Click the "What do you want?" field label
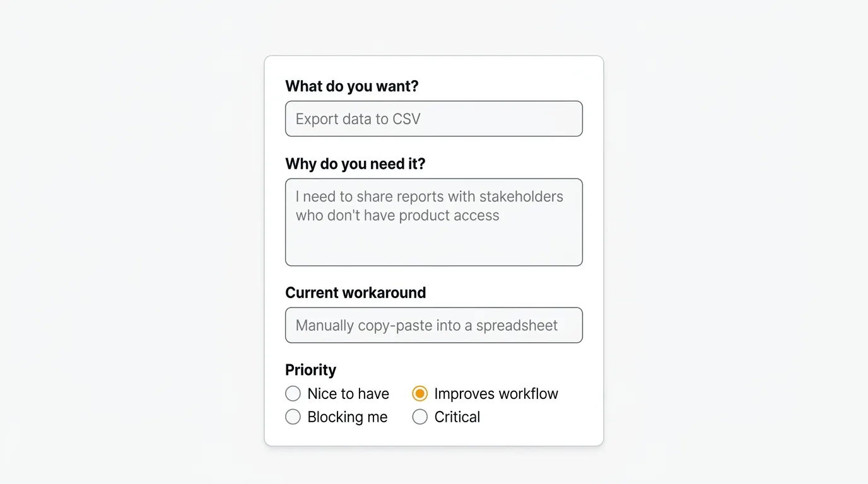This screenshot has width=868, height=484. [x=351, y=86]
